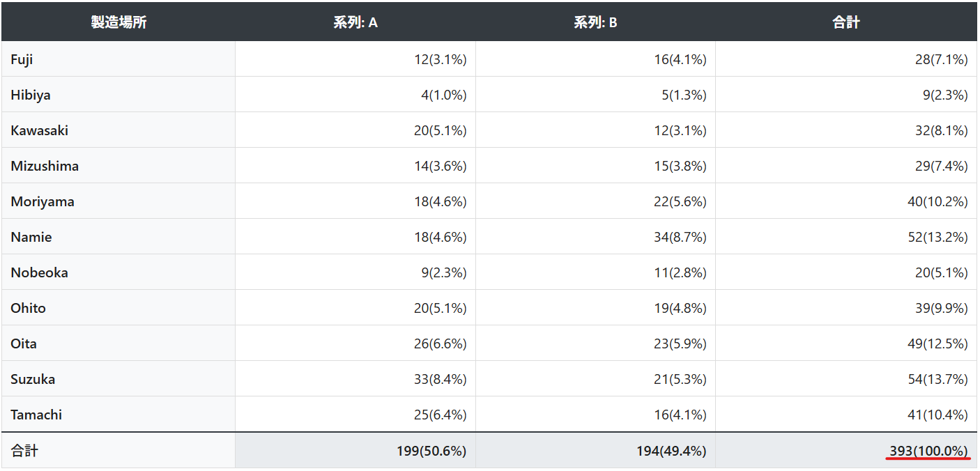Click the 199(50.6%) series A total cell

431,451
